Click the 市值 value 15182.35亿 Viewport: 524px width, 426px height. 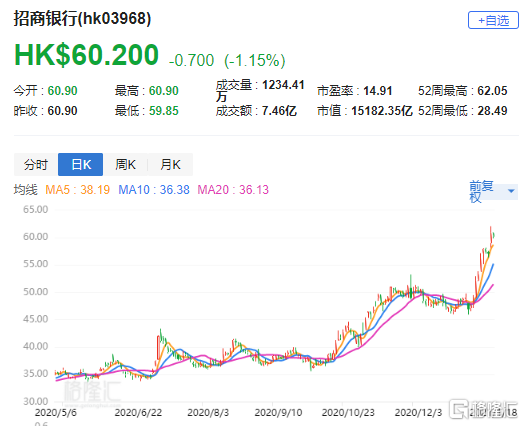[382, 111]
